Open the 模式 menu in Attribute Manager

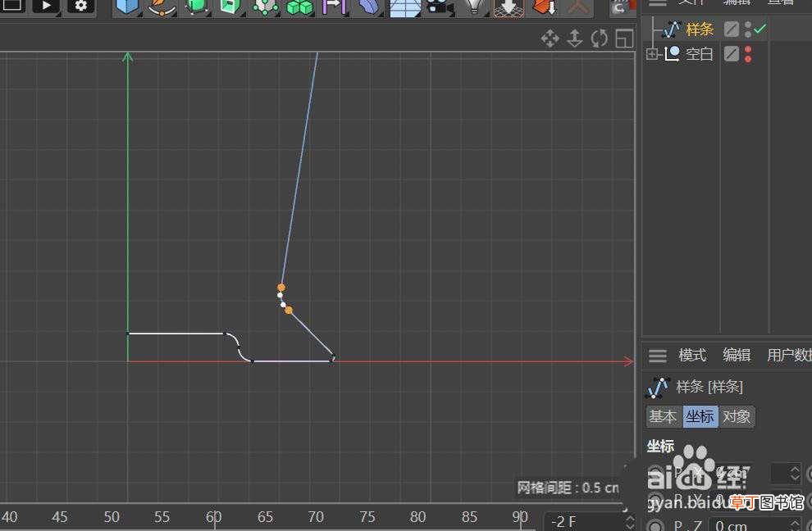coord(692,355)
